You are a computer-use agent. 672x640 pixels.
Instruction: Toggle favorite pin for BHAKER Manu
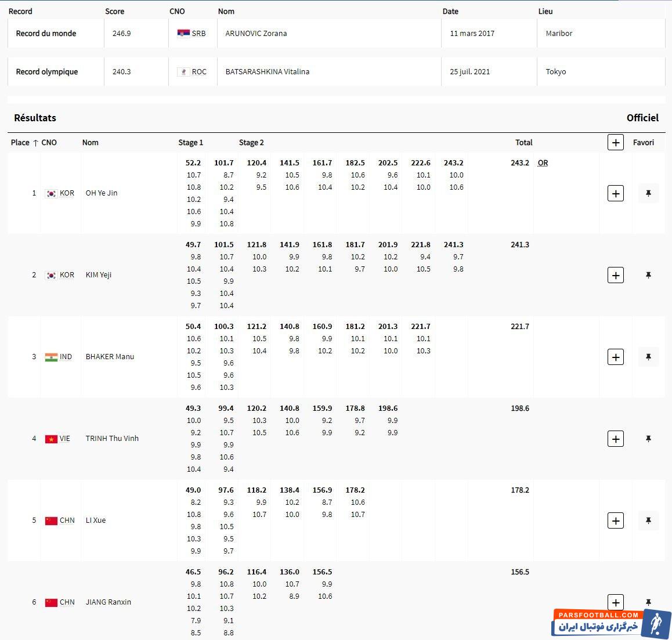coord(648,357)
